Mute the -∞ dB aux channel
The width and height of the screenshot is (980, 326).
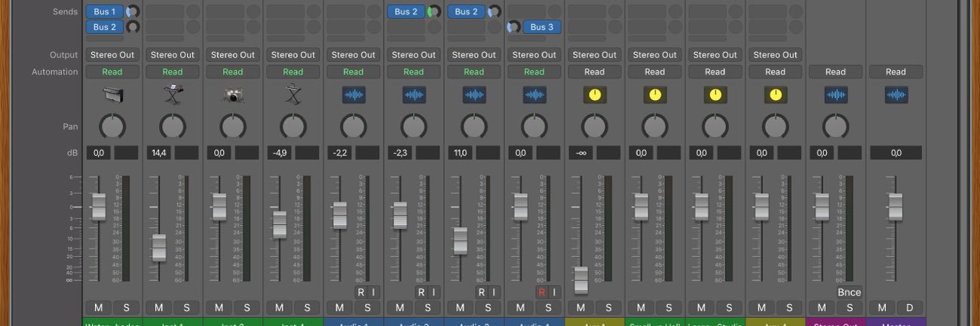[580, 307]
